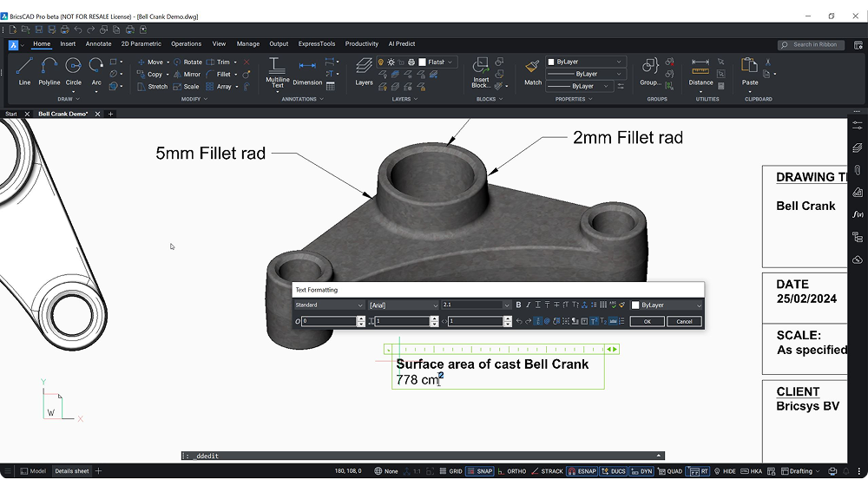Disable ESNAP in the status bar
868x479 pixels.
[x=582, y=471]
